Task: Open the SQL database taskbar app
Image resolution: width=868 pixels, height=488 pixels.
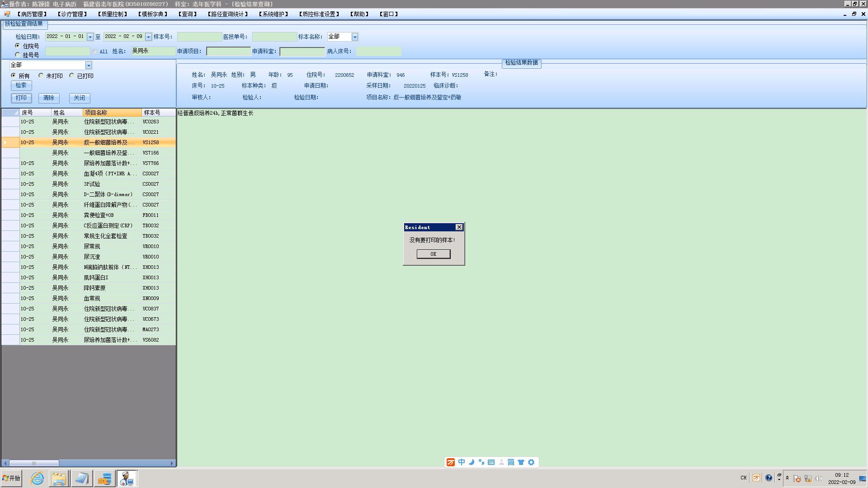Action: 104,478
